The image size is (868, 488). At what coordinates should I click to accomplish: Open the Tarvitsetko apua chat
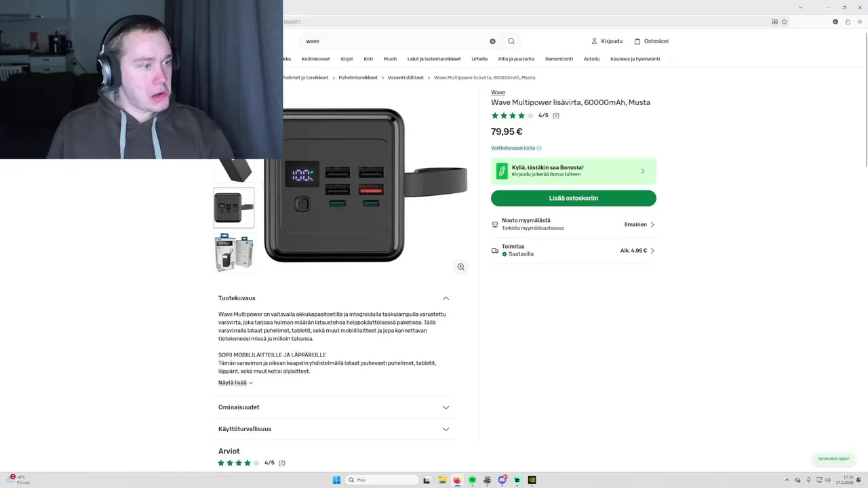833,459
